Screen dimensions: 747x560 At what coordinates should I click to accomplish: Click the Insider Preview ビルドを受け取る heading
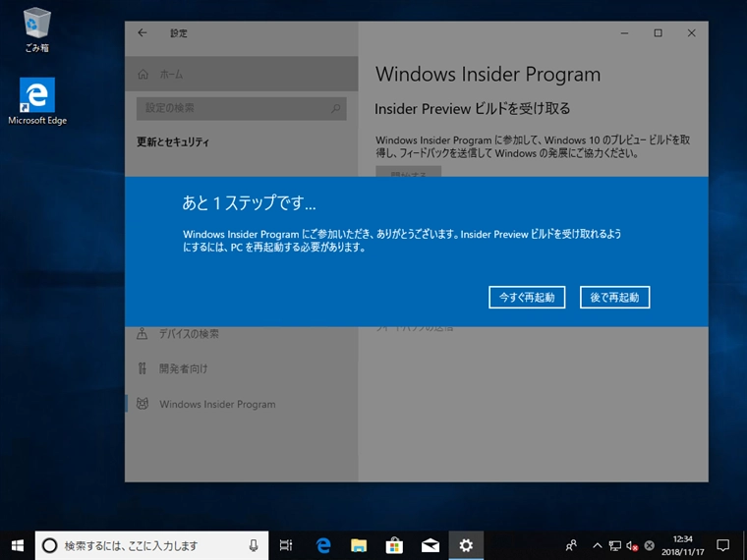point(472,109)
